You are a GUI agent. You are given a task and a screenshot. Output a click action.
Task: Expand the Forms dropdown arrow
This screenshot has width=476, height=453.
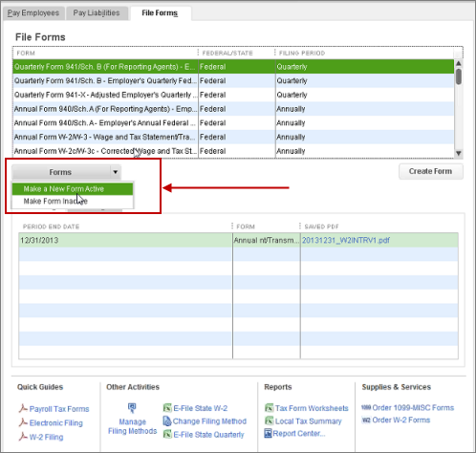pos(116,172)
